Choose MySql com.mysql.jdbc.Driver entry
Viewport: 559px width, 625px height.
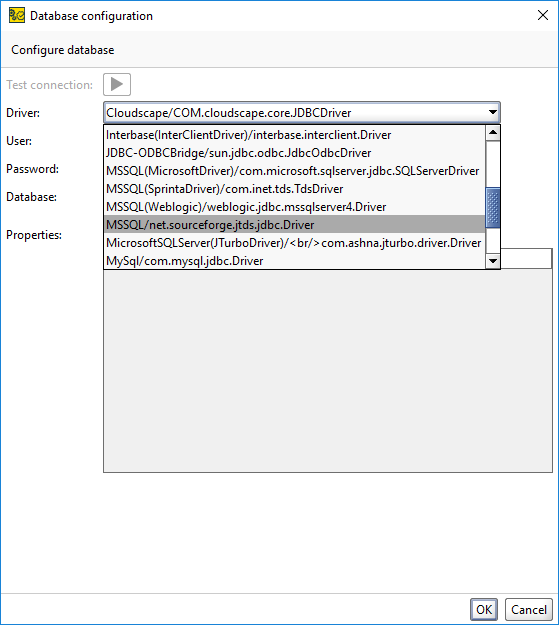(295, 260)
